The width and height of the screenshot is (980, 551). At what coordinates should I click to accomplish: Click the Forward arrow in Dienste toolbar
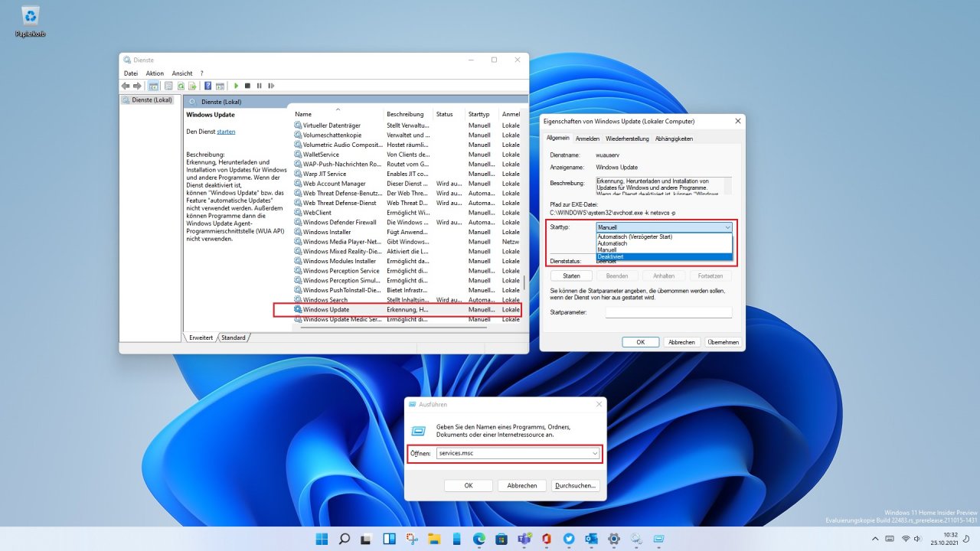click(137, 86)
